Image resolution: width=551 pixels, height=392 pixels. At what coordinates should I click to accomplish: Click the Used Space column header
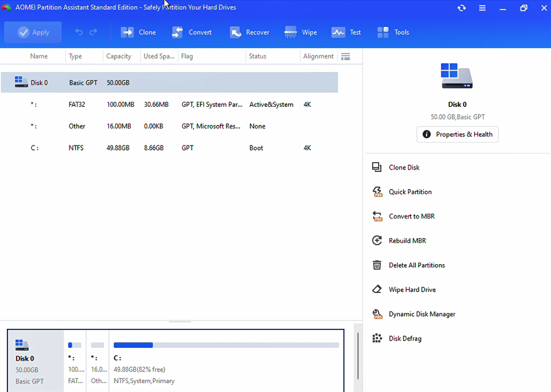pos(159,56)
